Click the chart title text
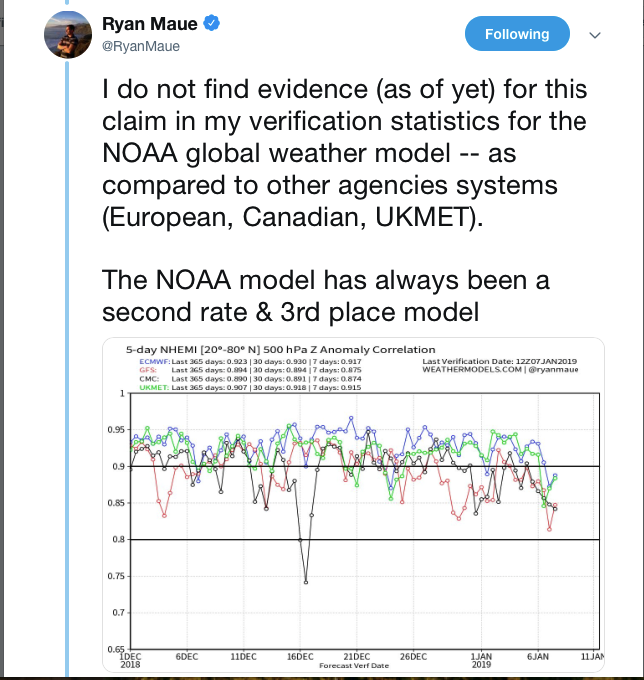Screen dimensions: 644x680 (x=280, y=350)
